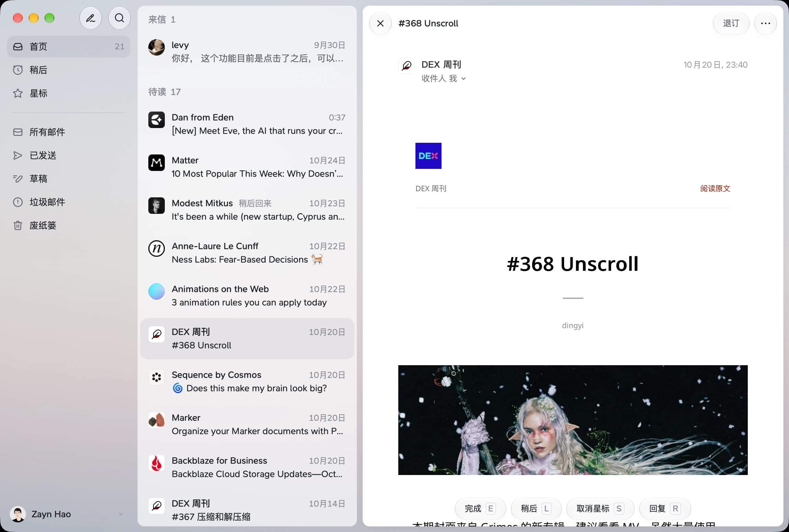Open Sequence by Cosmos email
789x532 pixels.
pyautogui.click(x=247, y=382)
